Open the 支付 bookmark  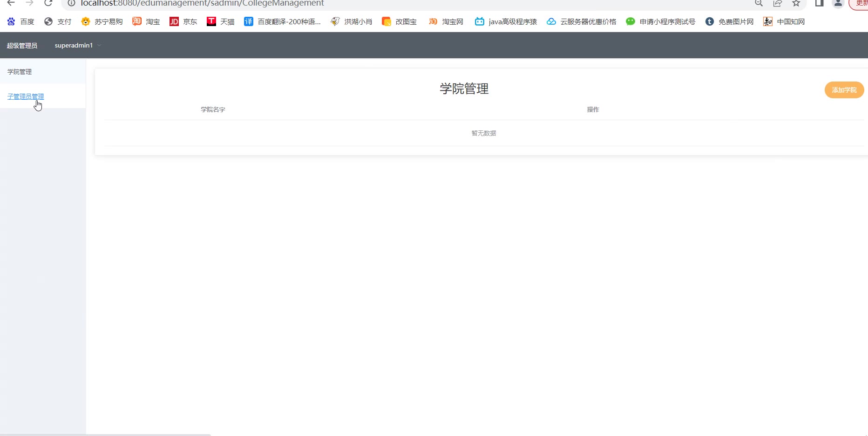pyautogui.click(x=58, y=21)
